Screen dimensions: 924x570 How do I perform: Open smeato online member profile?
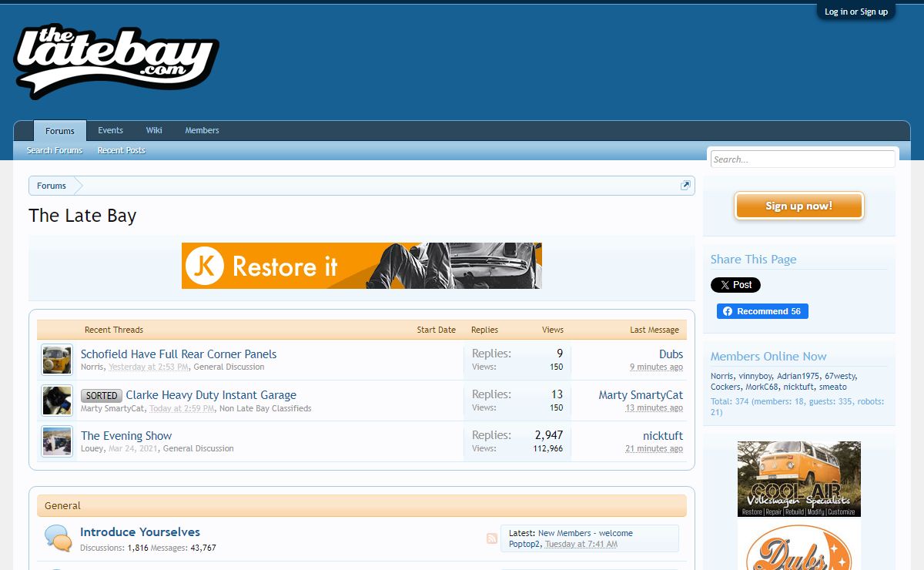pos(832,387)
